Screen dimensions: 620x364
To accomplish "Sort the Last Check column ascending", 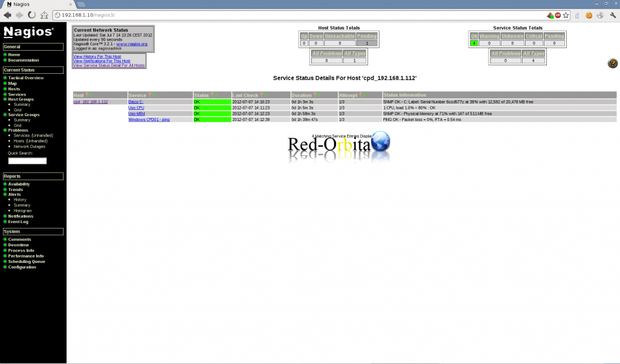I will tap(262, 95).
